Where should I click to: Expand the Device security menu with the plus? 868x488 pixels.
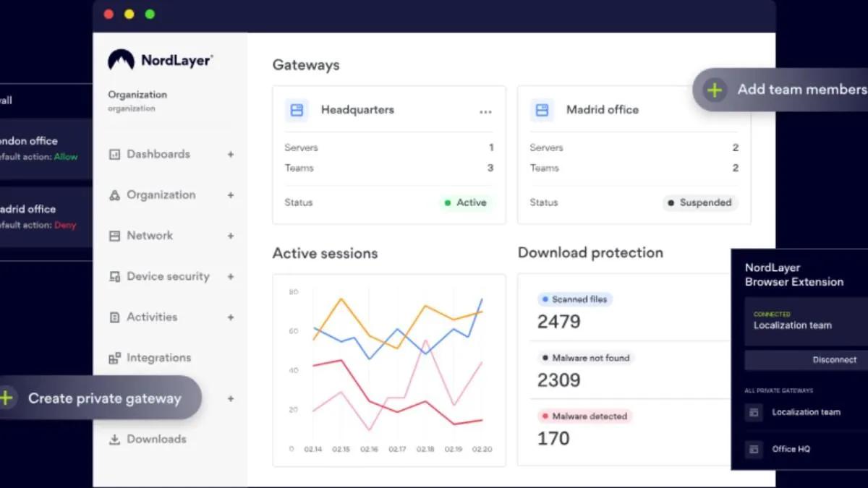point(231,276)
